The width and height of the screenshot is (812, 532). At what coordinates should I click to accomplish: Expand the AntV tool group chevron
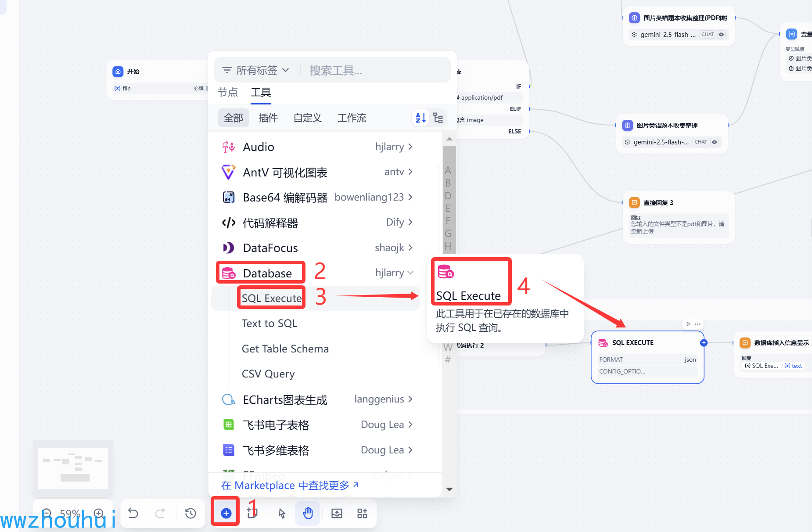click(x=410, y=172)
